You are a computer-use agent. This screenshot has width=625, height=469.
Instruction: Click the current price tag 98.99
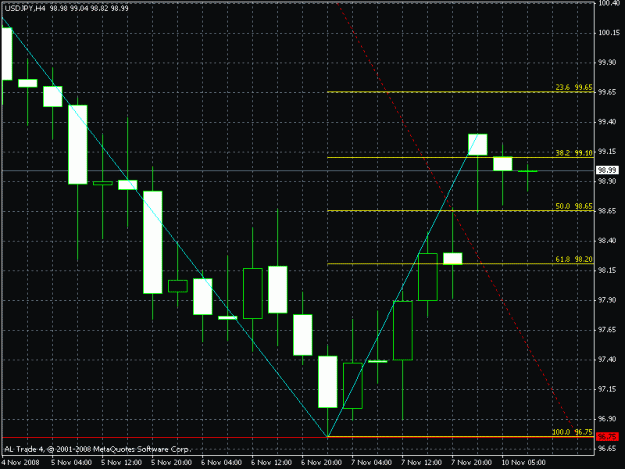(x=607, y=170)
